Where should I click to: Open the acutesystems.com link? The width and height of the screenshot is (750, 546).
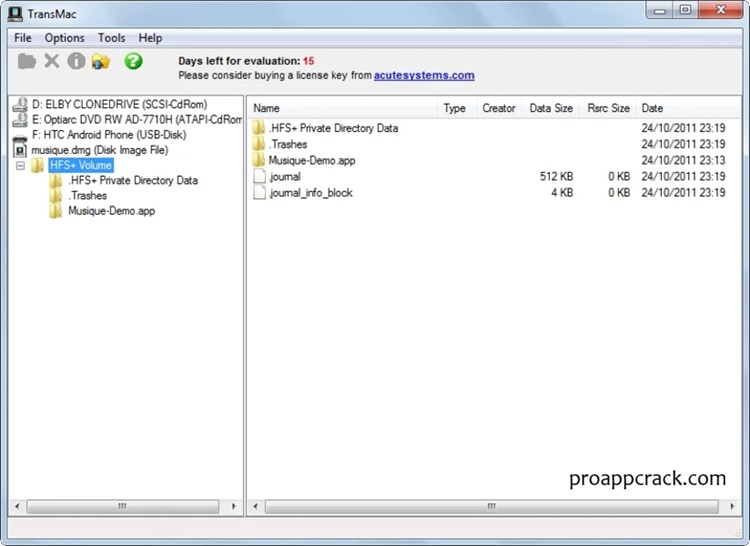(424, 76)
